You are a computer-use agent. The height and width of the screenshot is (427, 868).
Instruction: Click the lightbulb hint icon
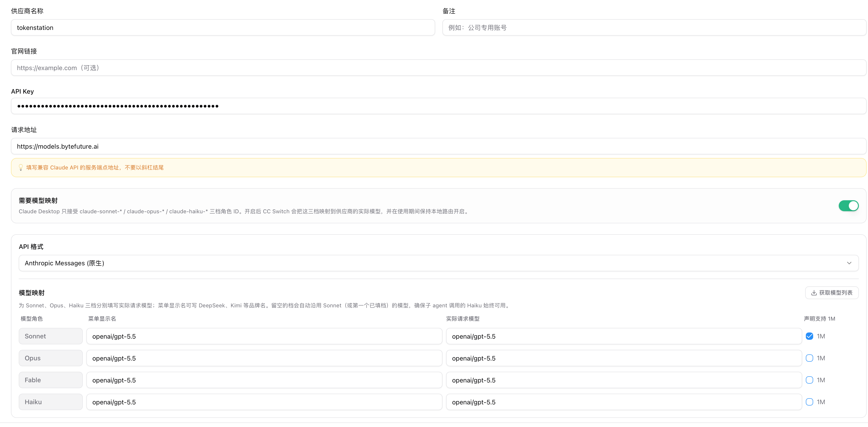coord(21,168)
